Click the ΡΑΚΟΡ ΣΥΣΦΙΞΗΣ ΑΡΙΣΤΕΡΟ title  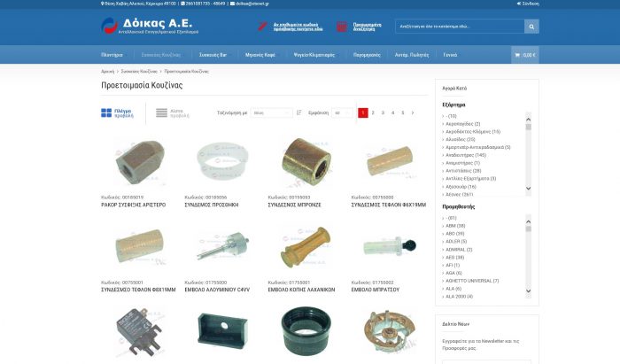133,205
